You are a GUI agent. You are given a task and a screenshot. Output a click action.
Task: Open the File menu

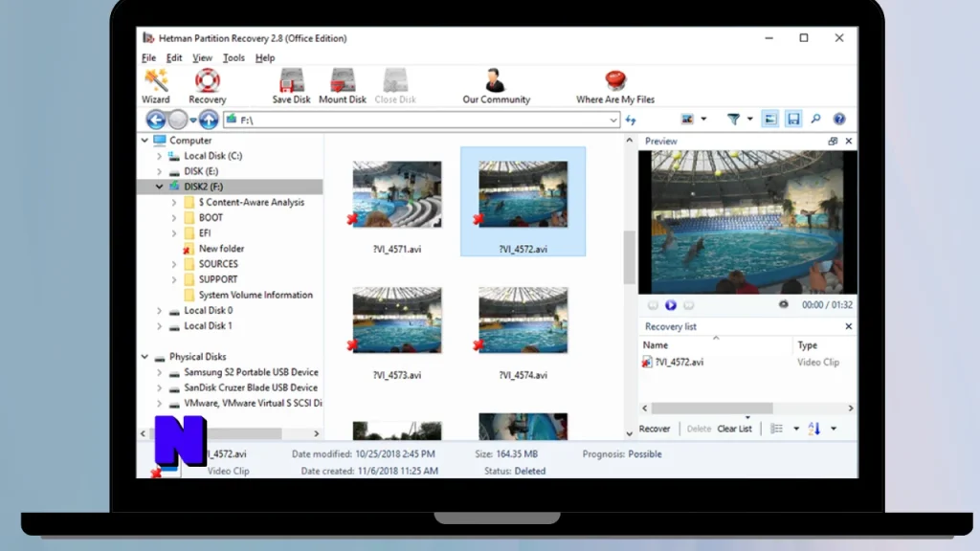click(x=148, y=57)
